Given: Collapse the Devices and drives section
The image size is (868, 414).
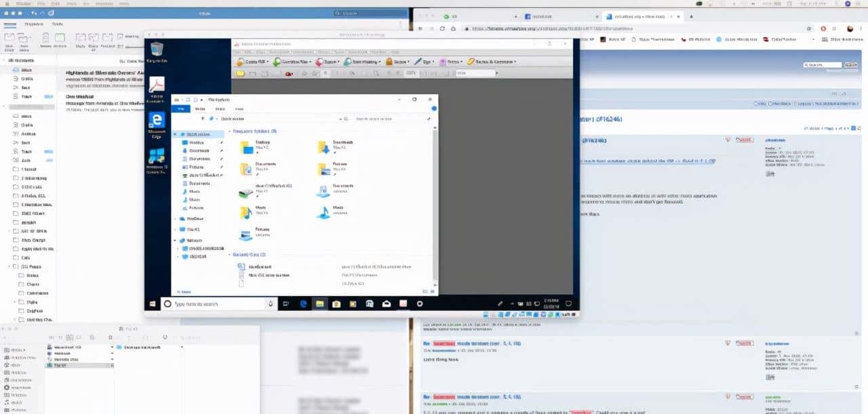Looking at the screenshot, I should pyautogui.click(x=231, y=255).
